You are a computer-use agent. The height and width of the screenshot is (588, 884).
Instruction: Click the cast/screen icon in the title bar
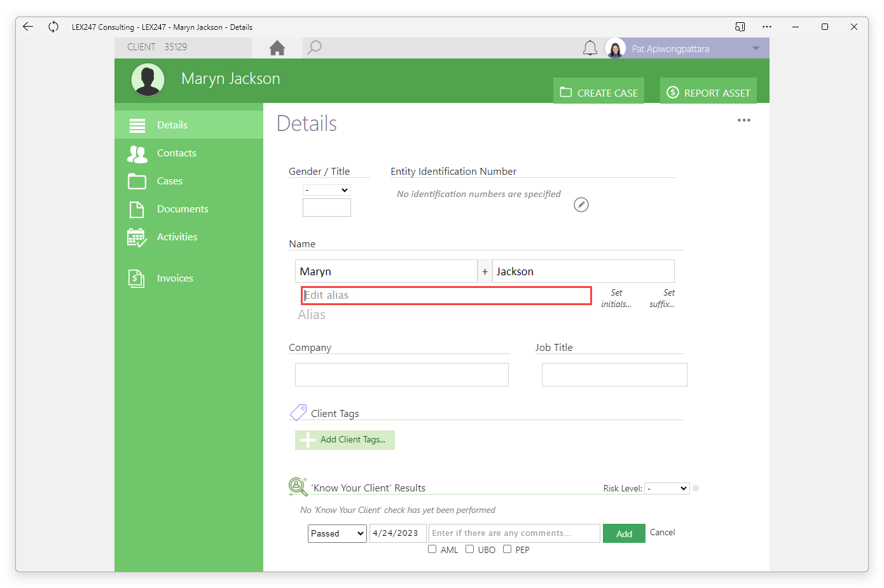(x=740, y=27)
